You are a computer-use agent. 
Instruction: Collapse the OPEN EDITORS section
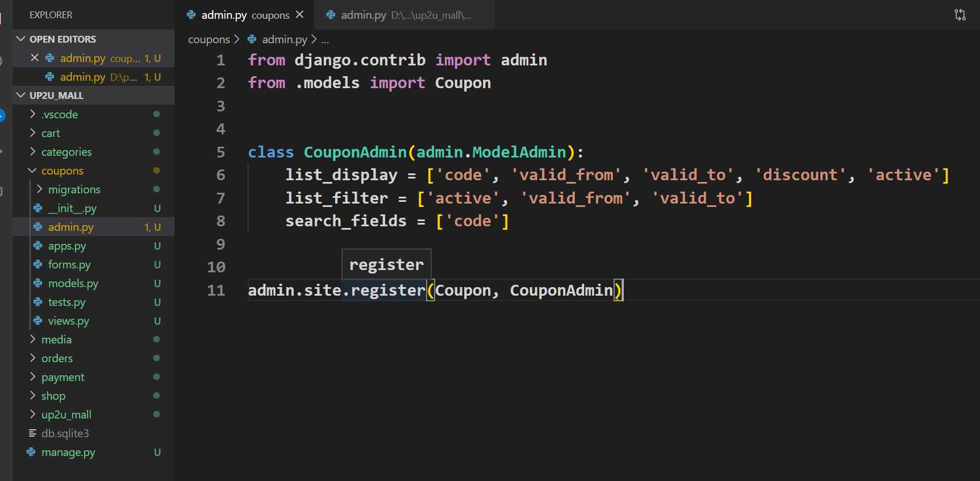click(x=94, y=39)
